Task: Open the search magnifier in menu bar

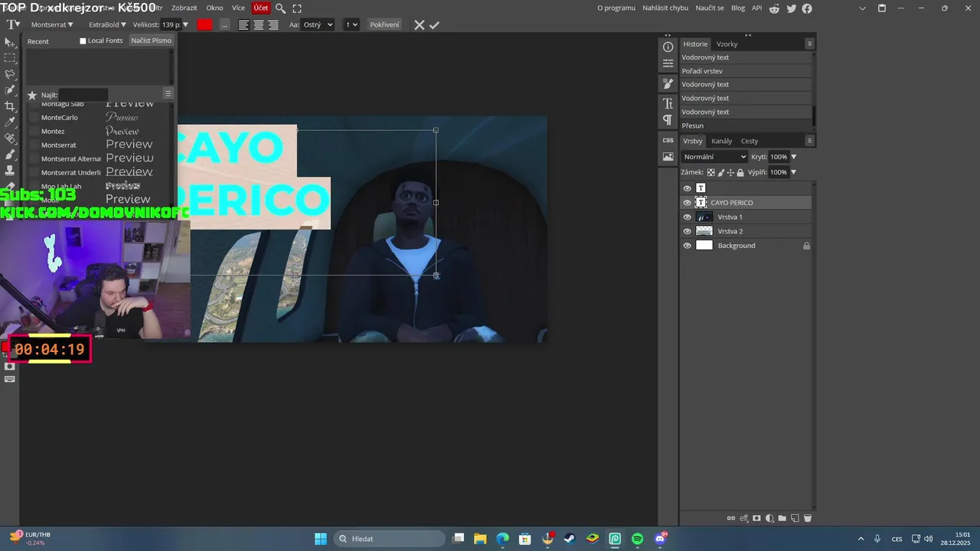Action: click(280, 8)
